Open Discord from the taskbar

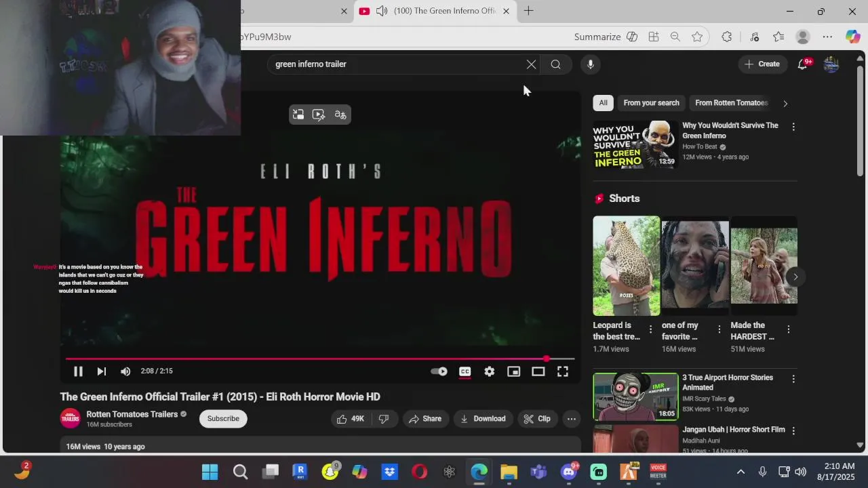point(569,471)
